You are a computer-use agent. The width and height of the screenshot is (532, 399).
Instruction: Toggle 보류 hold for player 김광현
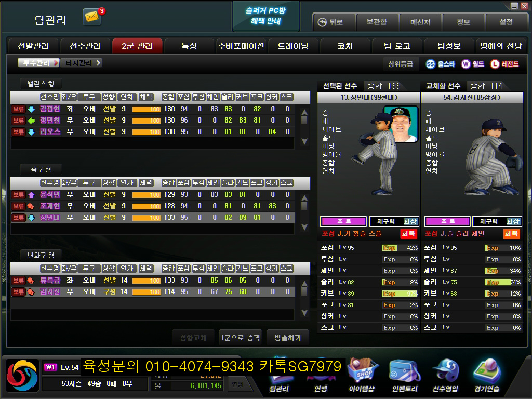pyautogui.click(x=19, y=109)
